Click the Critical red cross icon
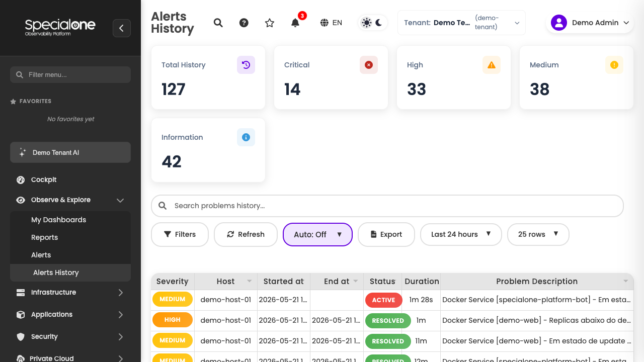Viewport: 644px width, 362px height. click(x=369, y=65)
